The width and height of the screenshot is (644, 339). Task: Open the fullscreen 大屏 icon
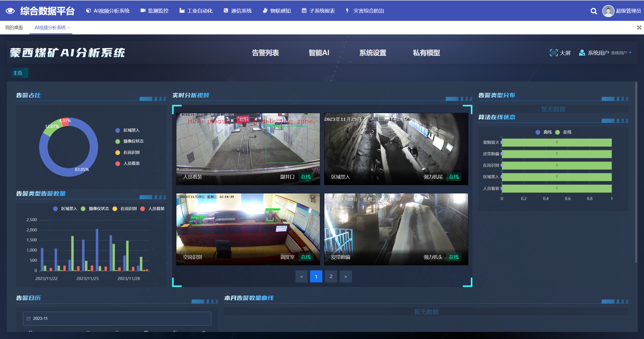coord(554,53)
